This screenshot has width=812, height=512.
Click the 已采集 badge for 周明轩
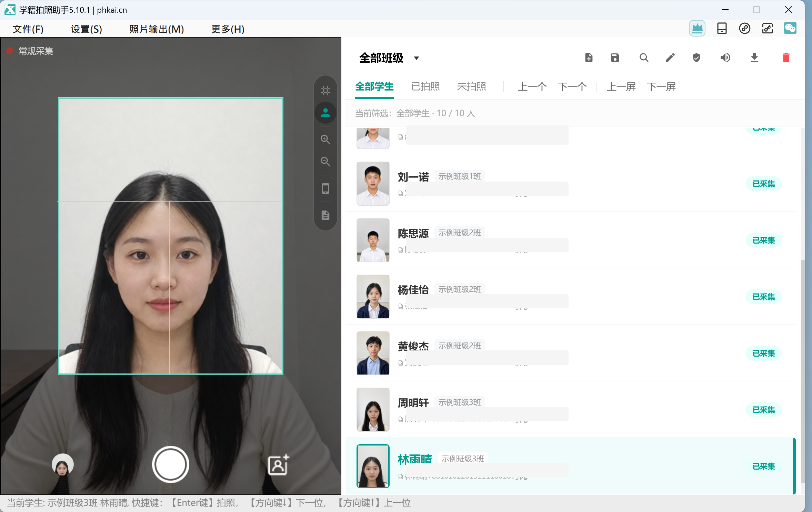(x=763, y=410)
